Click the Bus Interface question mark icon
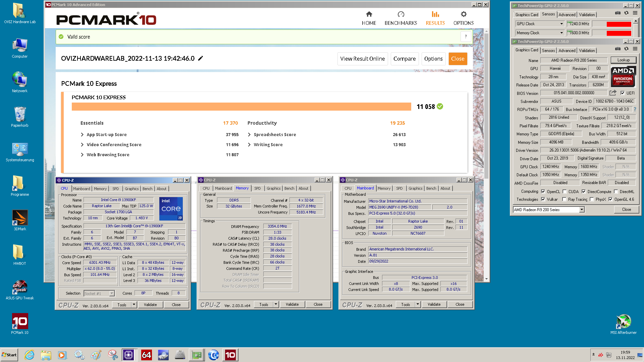The height and width of the screenshot is (362, 644). pos(635,109)
